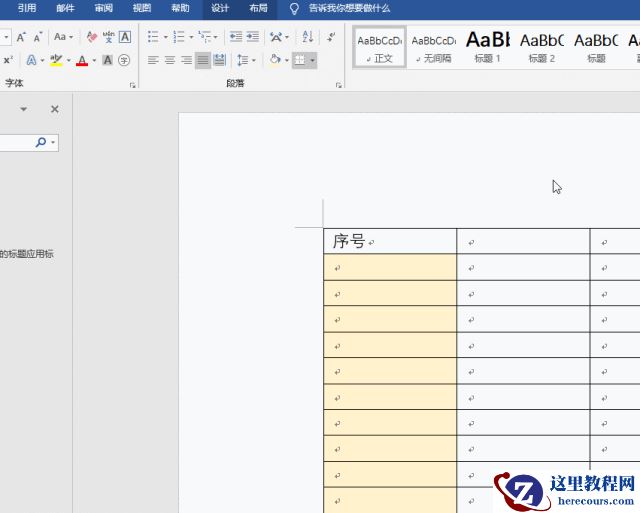Apply character border (boxed A) icon
This screenshot has width=640, height=513.
125,37
